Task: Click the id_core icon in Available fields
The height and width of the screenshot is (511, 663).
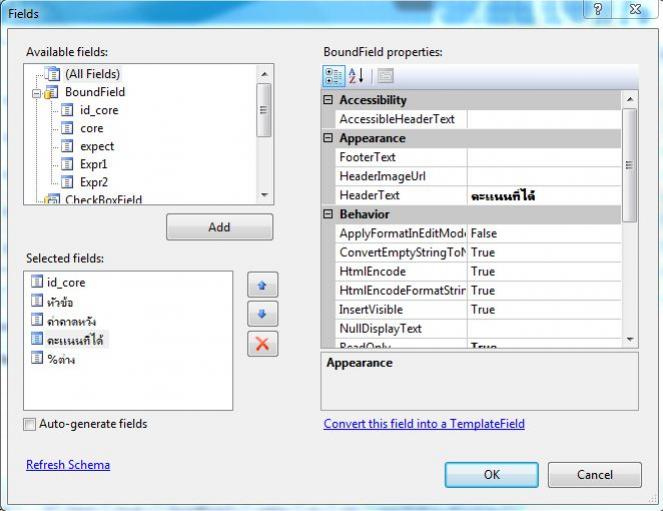Action: point(67,110)
